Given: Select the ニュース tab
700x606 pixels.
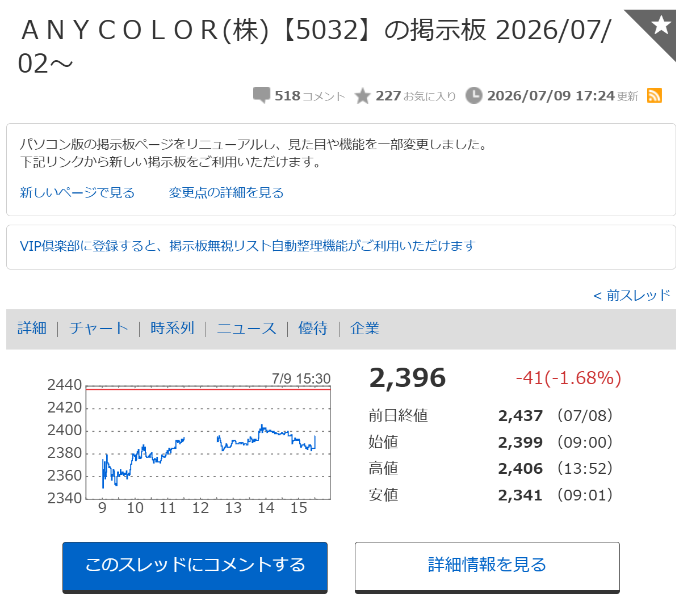Looking at the screenshot, I should coord(246,328).
